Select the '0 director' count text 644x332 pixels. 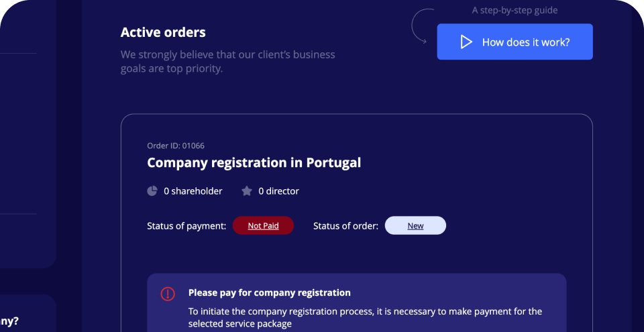pos(279,191)
